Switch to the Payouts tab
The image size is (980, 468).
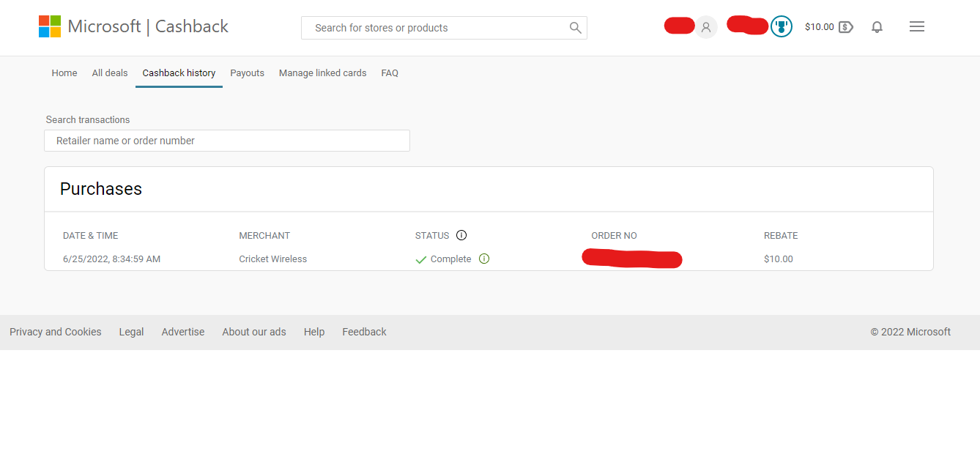coord(247,73)
